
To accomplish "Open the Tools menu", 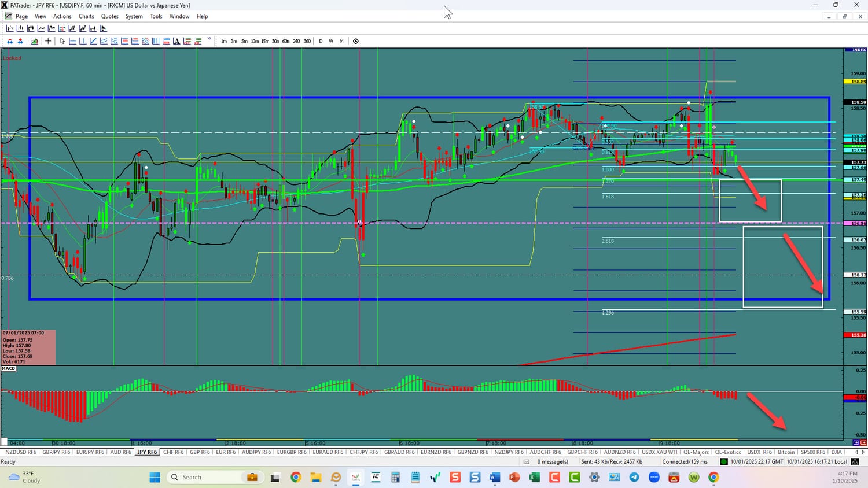I will (156, 16).
